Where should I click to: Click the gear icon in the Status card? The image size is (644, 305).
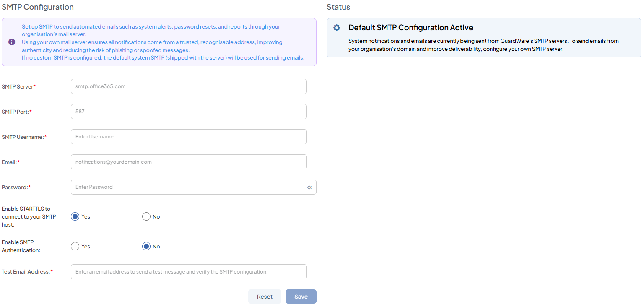point(336,28)
